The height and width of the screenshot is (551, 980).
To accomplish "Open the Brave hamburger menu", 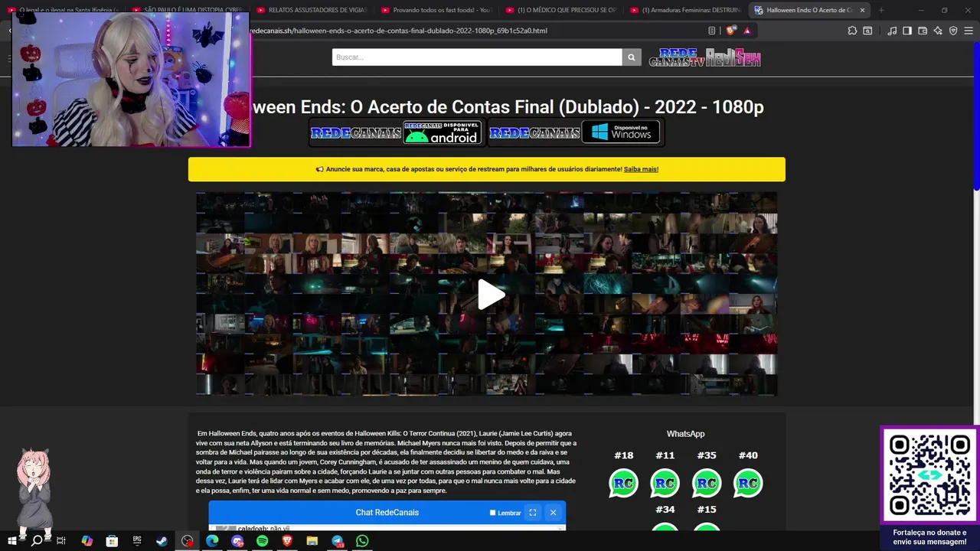I will 969,31.
